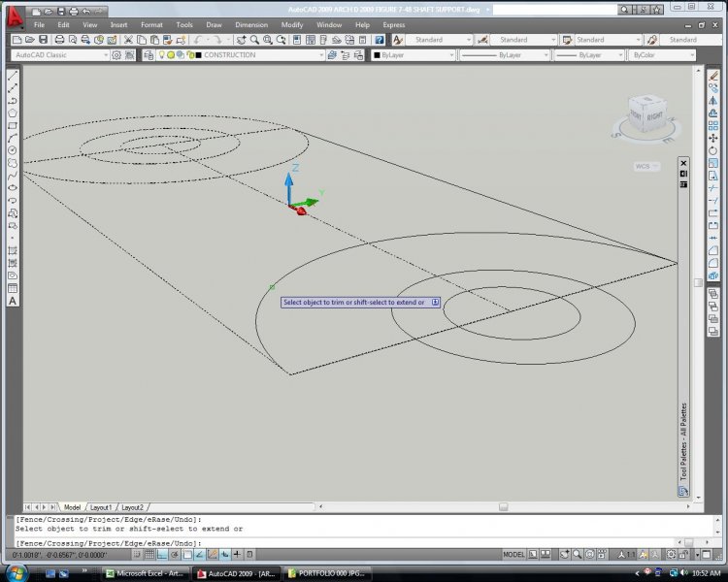The width and height of the screenshot is (728, 582).
Task: Open the Dimension menu
Action: pyautogui.click(x=250, y=25)
